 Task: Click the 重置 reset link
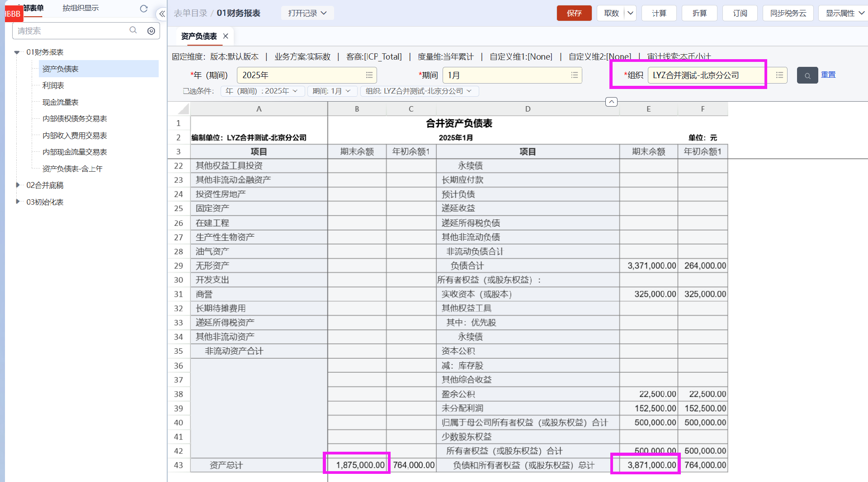point(828,75)
